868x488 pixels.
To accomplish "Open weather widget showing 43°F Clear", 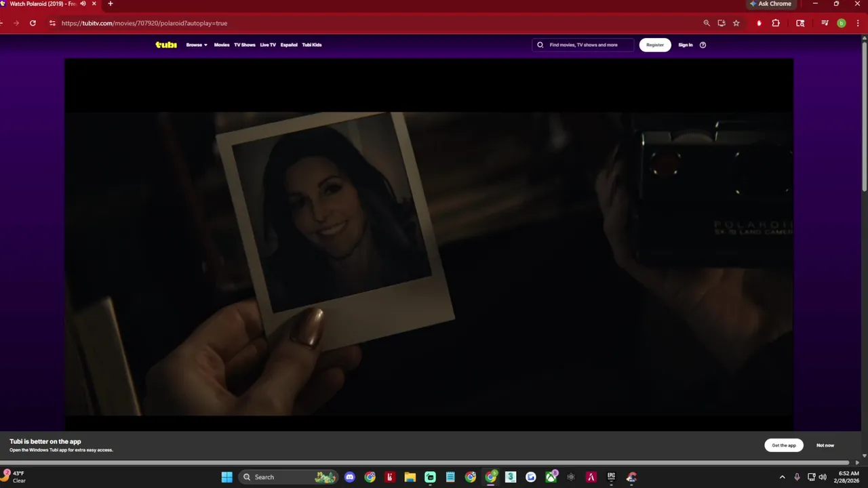I will [15, 477].
